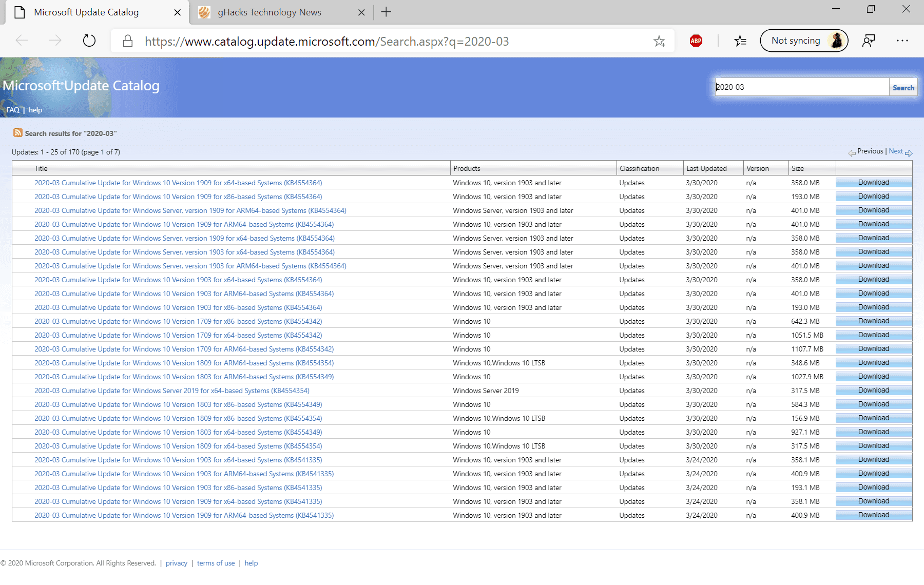
Task: Open Windows 10 1809 x64 KB4554354 link
Action: click(x=178, y=446)
